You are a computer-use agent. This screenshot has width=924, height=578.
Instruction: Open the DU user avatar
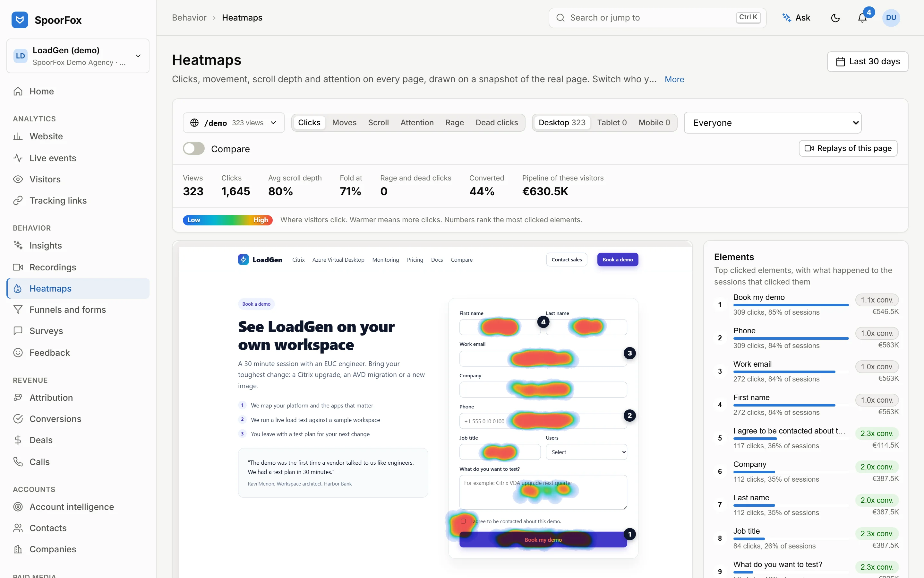(891, 18)
